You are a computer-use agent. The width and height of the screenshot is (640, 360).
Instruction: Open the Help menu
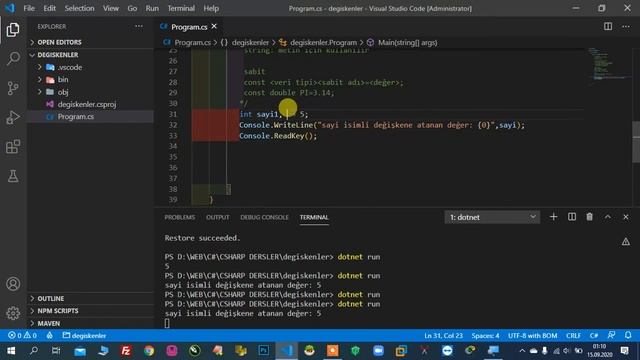click(x=211, y=8)
